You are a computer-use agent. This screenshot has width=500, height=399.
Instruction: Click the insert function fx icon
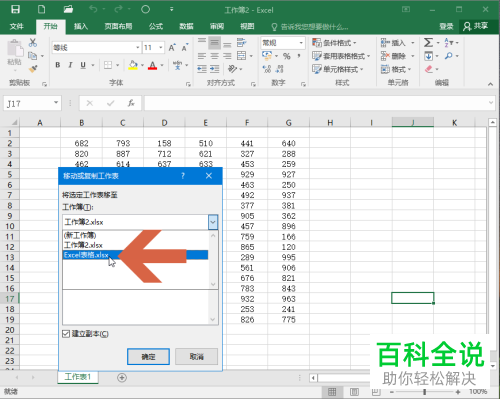[x=131, y=103]
